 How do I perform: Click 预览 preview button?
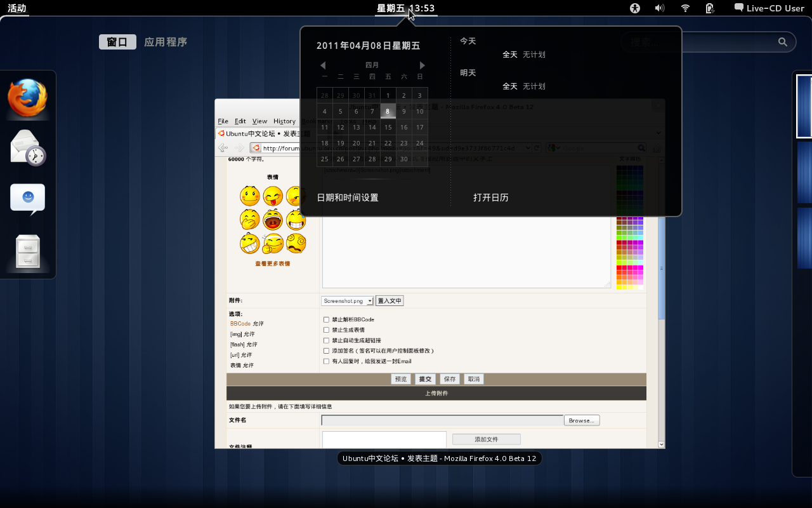click(401, 379)
